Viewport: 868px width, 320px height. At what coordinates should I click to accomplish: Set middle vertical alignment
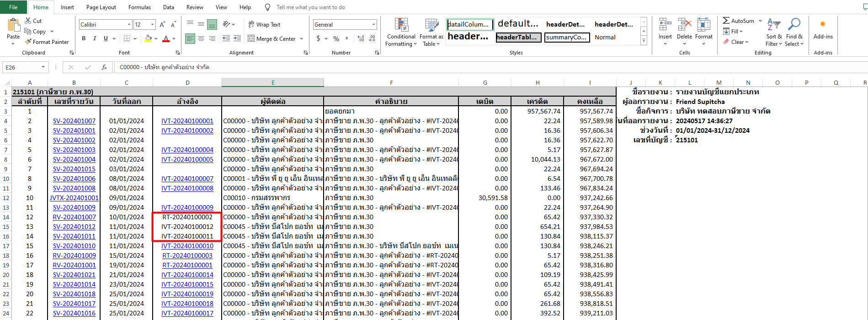(201, 24)
